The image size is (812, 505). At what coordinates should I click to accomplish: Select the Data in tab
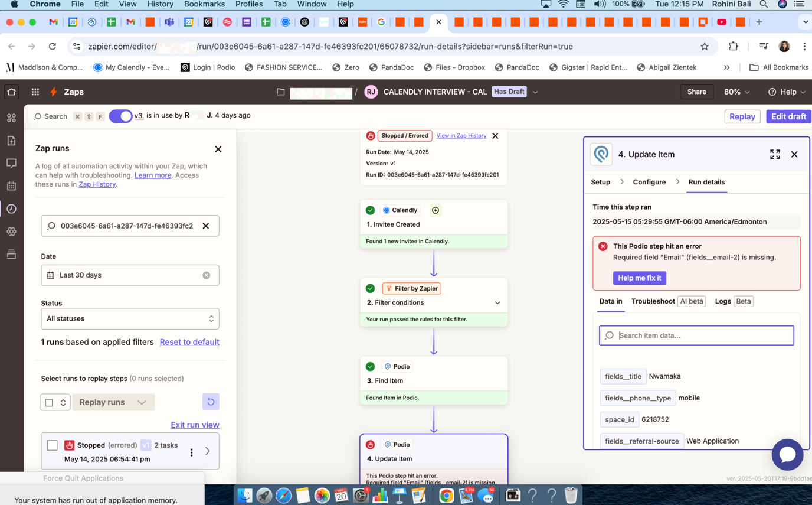click(611, 301)
